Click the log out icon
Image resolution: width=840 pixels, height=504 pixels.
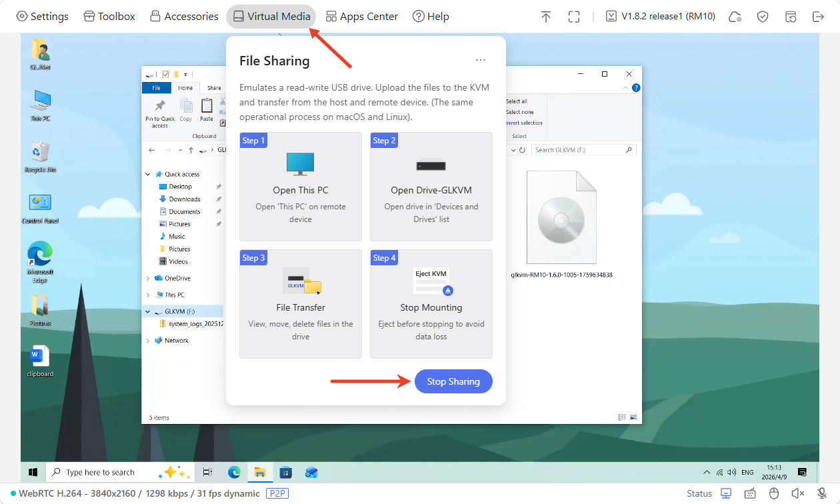click(818, 17)
